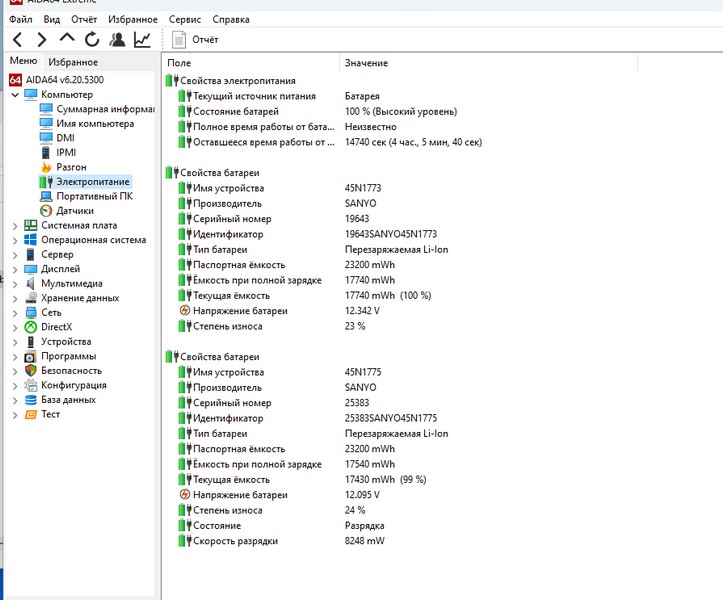Switch to the Избранное tab
The width and height of the screenshot is (723, 600).
coord(72,62)
